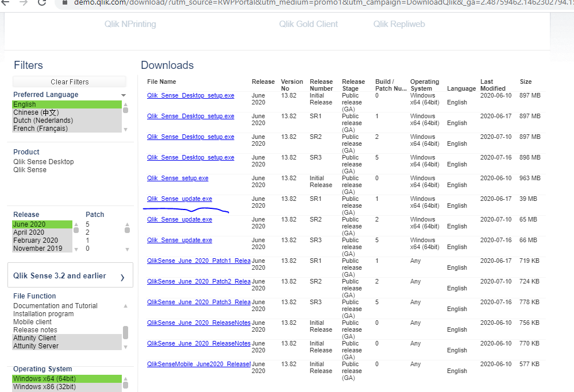
Task: Select June 2020 release filter
Action: pyautogui.click(x=43, y=224)
